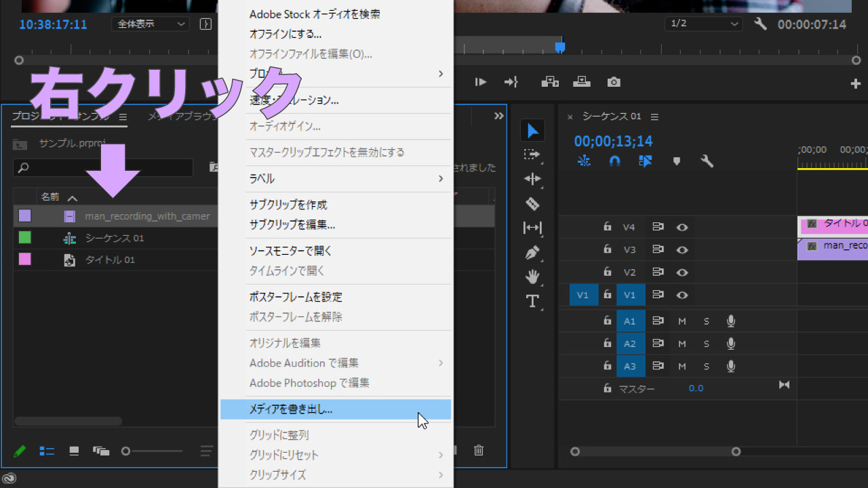Solo audio track A2
Screen dimensions: 868x488
706,344
